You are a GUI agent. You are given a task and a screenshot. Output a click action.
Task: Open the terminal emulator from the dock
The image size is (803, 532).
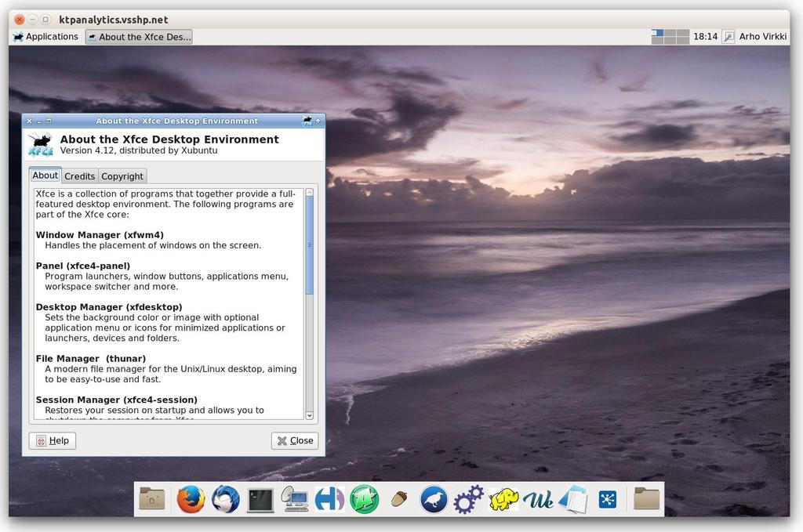pos(260,500)
